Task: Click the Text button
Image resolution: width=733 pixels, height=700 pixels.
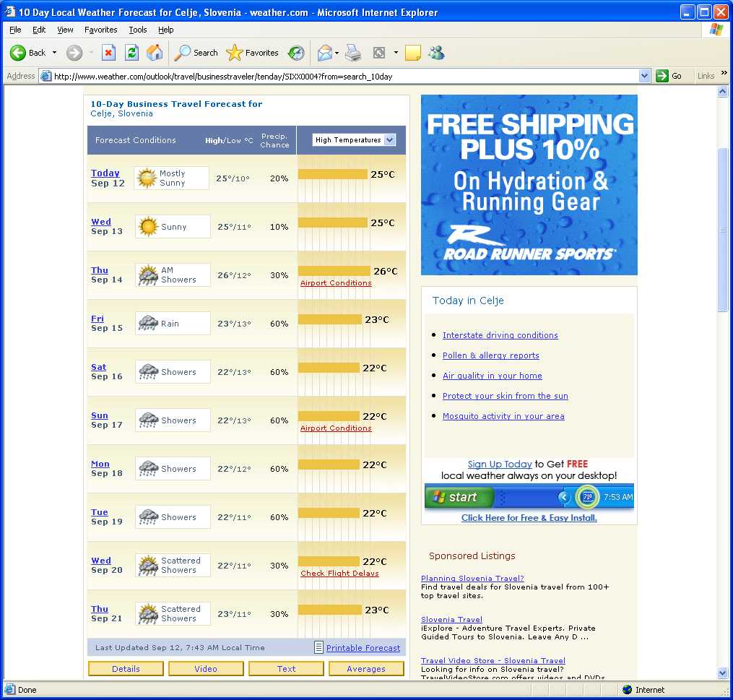Action: point(286,669)
